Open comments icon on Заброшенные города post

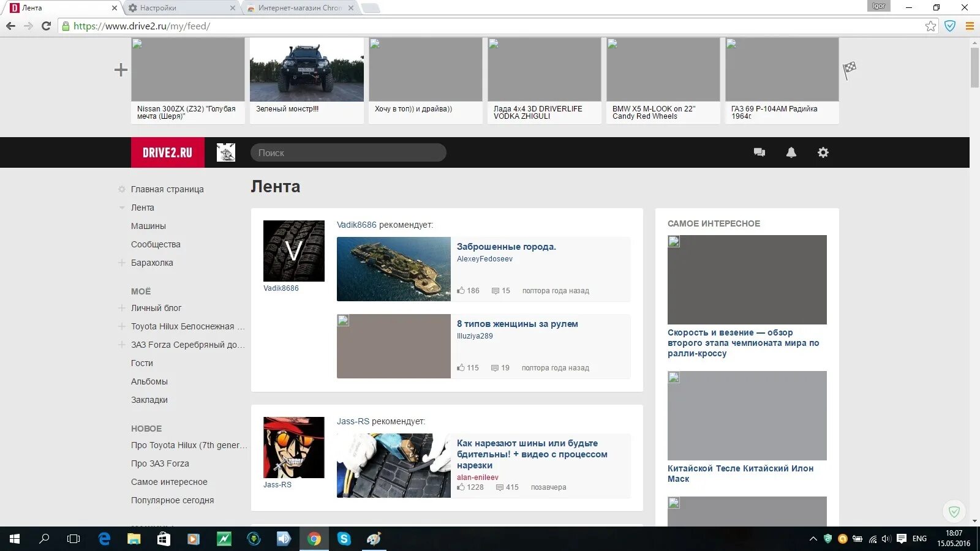[496, 291]
